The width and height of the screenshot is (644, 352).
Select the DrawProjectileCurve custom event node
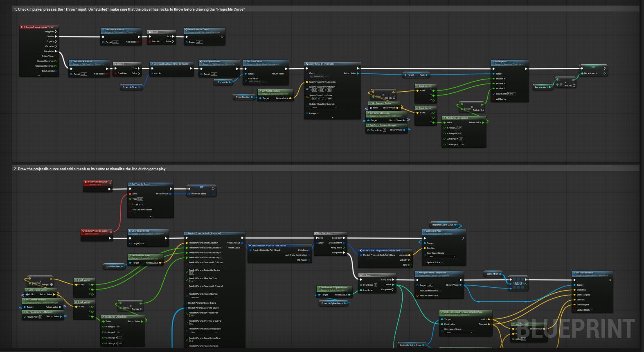pyautogui.click(x=97, y=183)
